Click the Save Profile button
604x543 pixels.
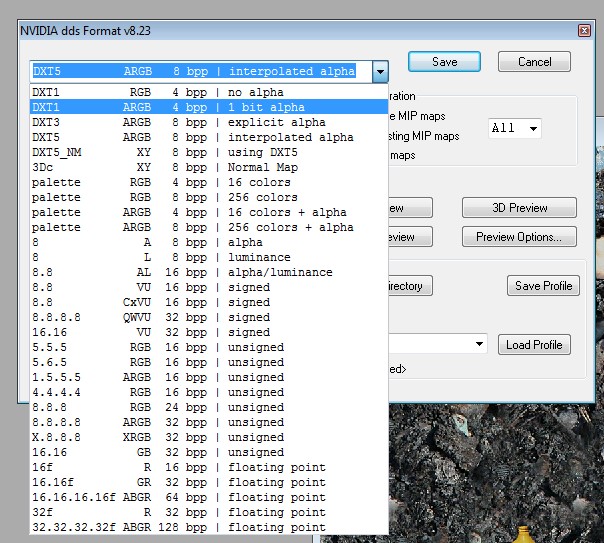[x=543, y=286]
